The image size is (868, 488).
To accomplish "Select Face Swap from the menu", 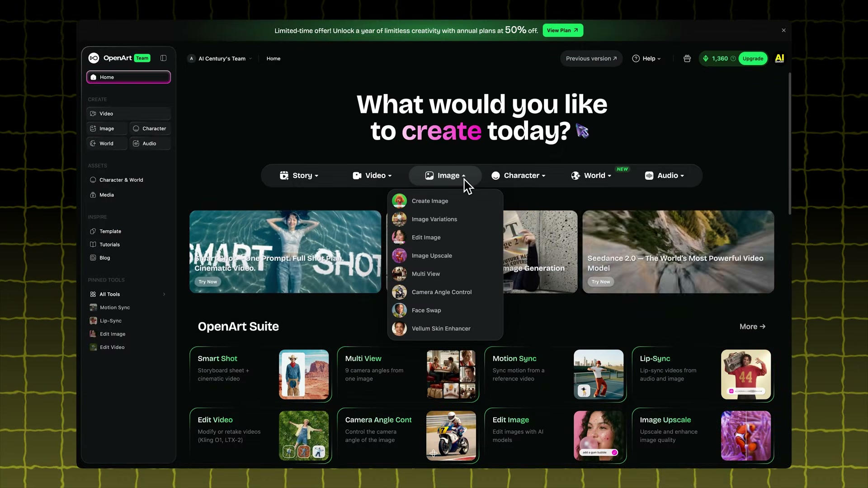I will tap(445, 310).
